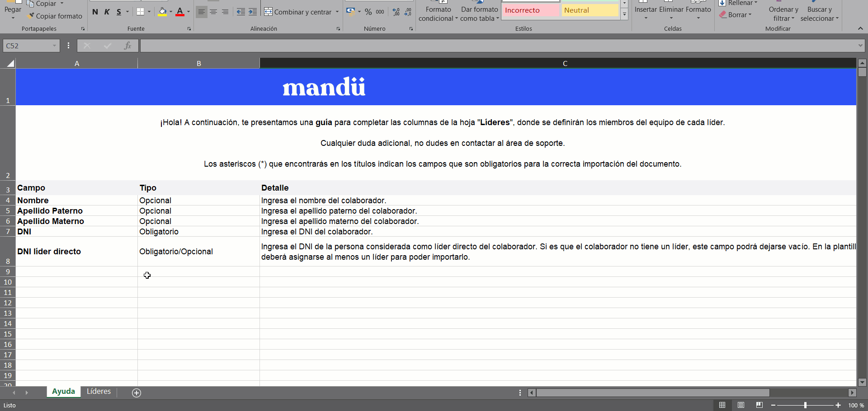This screenshot has height=411, width=868.
Task: Click Combinar y centrar button
Action: pyautogui.click(x=298, y=12)
